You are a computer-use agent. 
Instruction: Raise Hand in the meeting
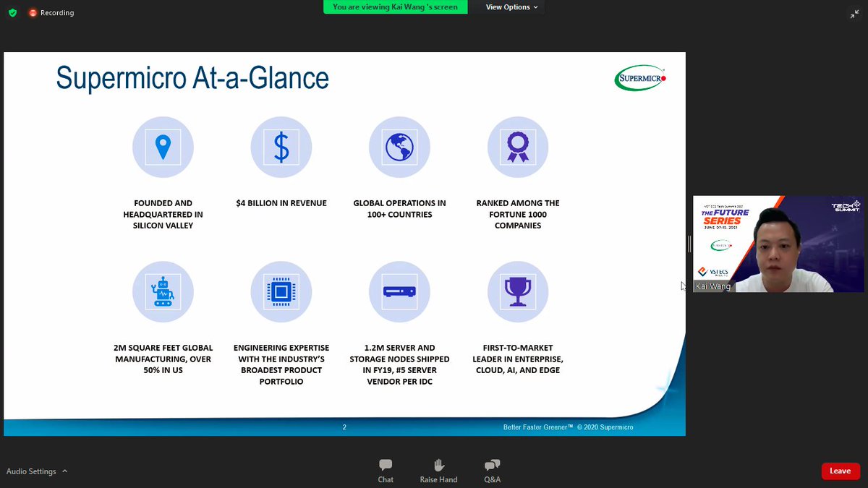coord(438,471)
